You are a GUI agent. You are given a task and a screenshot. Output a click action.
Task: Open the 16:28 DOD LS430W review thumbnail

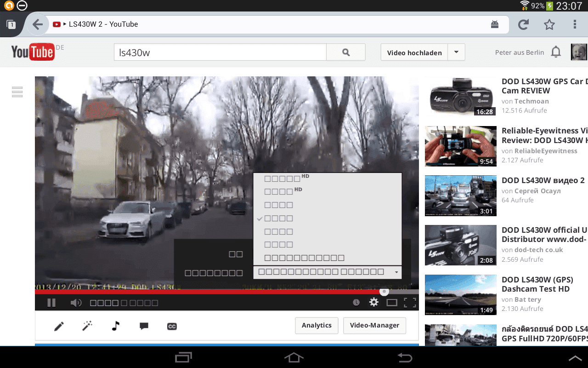[461, 96]
